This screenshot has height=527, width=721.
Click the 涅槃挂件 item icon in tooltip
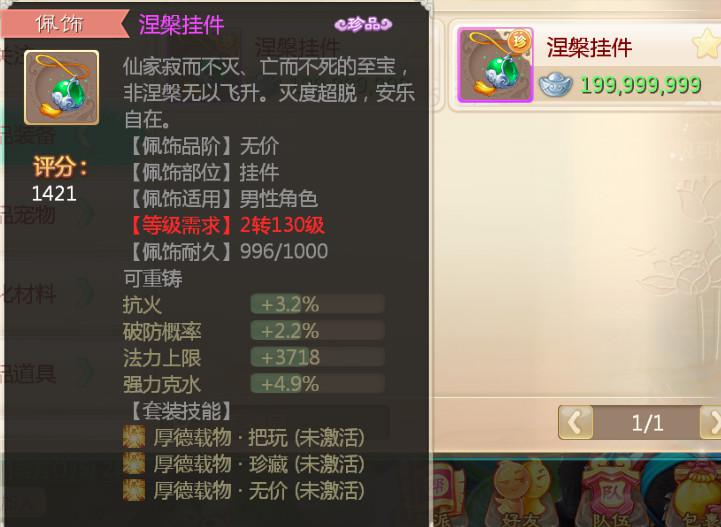pyautogui.click(x=62, y=88)
